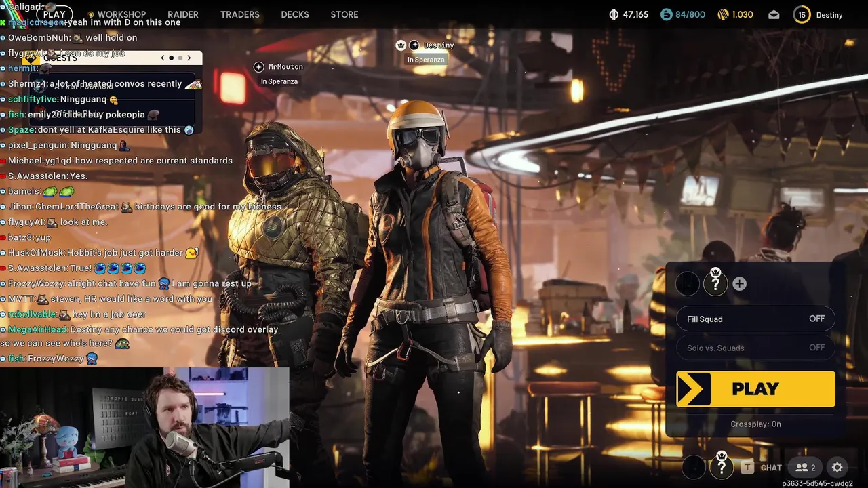Click the Quests panel emblem icon
The width and height of the screenshot is (868, 488).
click(x=31, y=58)
